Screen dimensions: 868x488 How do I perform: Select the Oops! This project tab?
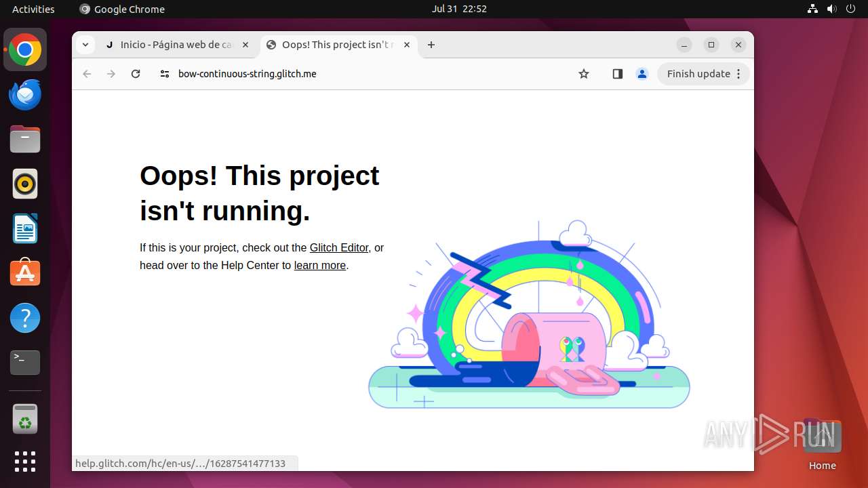tap(339, 45)
